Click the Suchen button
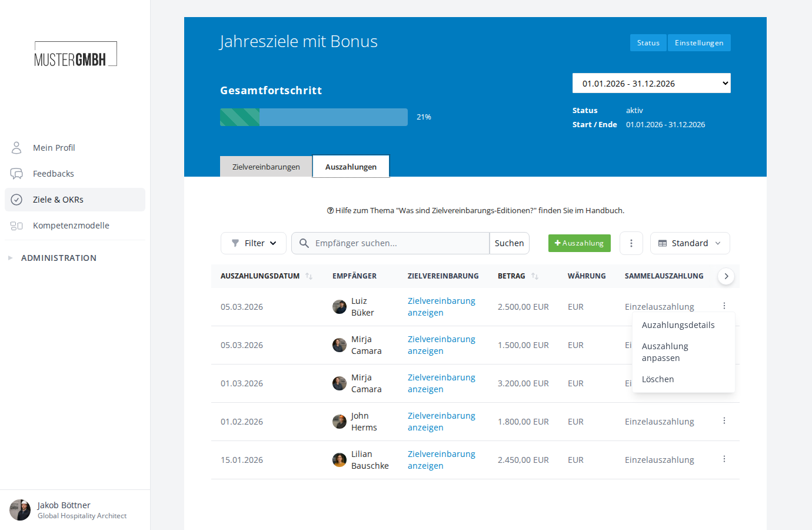The width and height of the screenshot is (812, 530). (x=509, y=243)
